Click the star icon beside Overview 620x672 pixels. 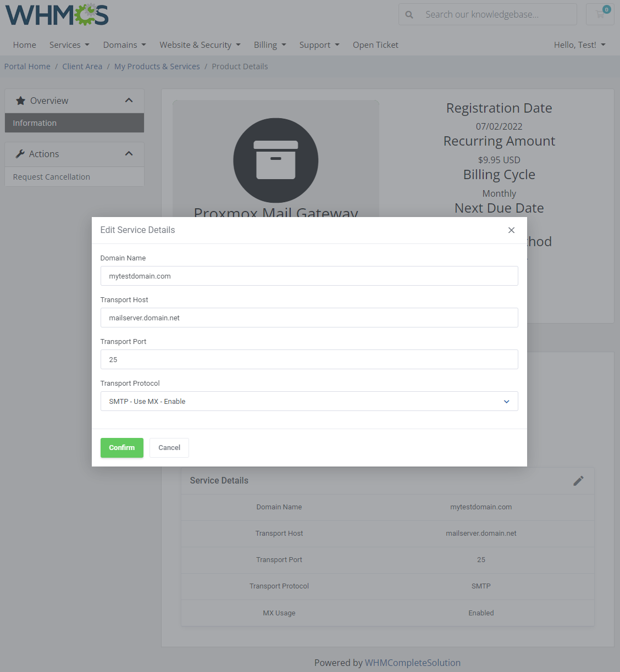tap(21, 101)
